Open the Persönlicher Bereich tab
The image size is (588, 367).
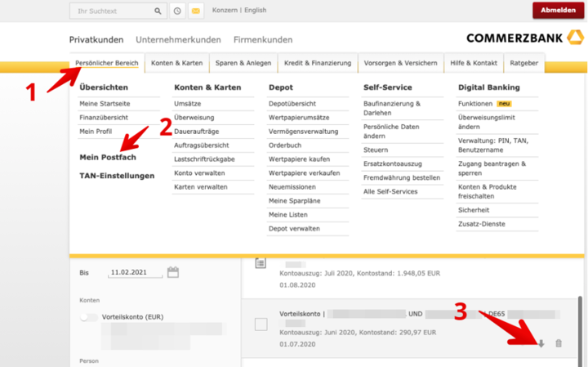click(107, 63)
